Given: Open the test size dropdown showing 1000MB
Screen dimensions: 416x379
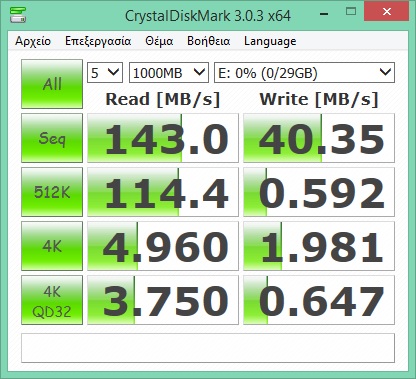Looking at the screenshot, I should click(x=169, y=73).
